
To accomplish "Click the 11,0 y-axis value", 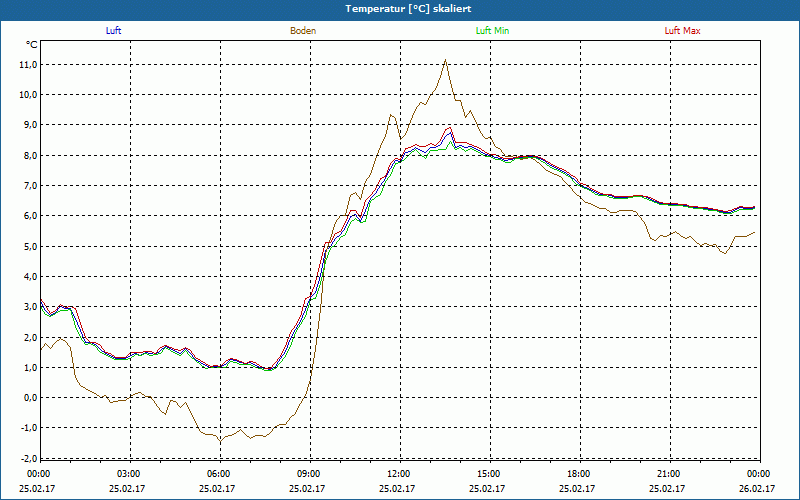I will (x=28, y=64).
